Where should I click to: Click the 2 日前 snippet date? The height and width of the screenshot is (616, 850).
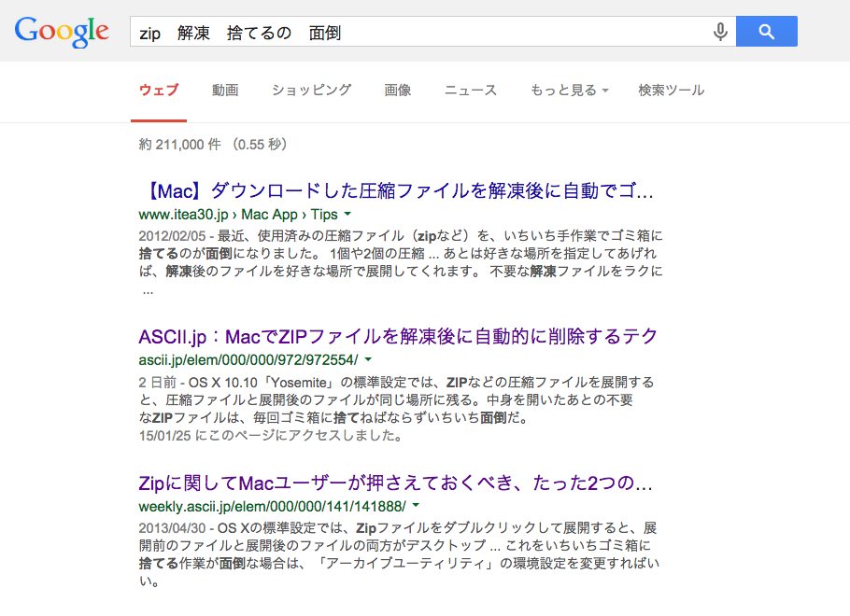[158, 383]
